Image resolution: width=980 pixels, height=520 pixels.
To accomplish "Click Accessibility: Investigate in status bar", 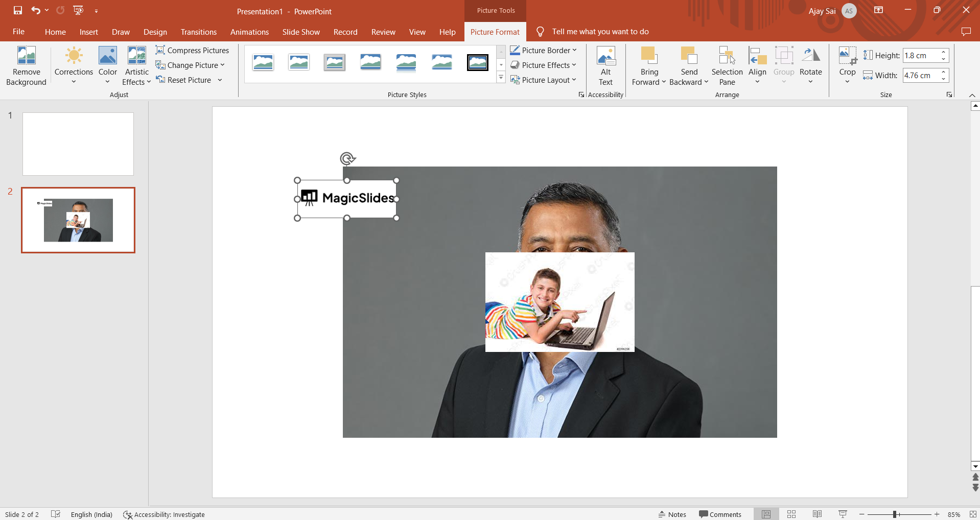I will tap(164, 514).
